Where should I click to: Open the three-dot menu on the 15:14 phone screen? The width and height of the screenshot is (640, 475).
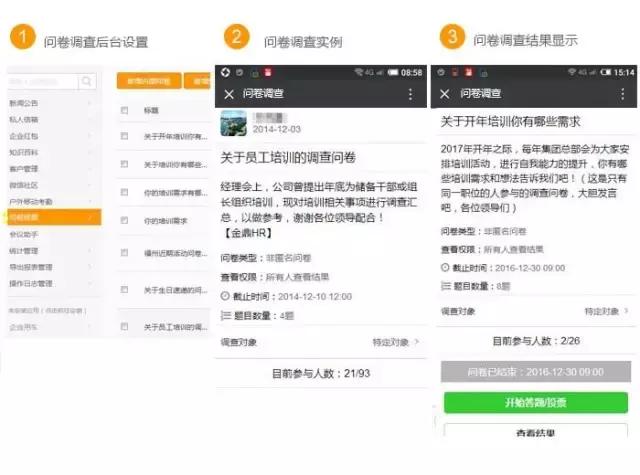click(x=622, y=94)
